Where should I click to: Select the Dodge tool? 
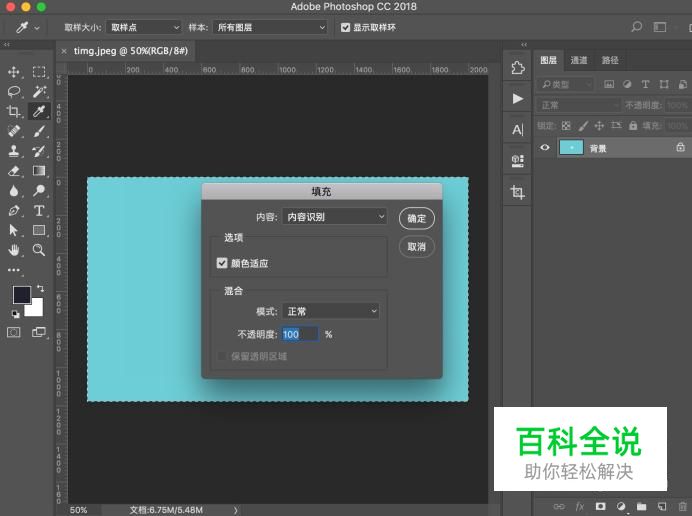39,191
